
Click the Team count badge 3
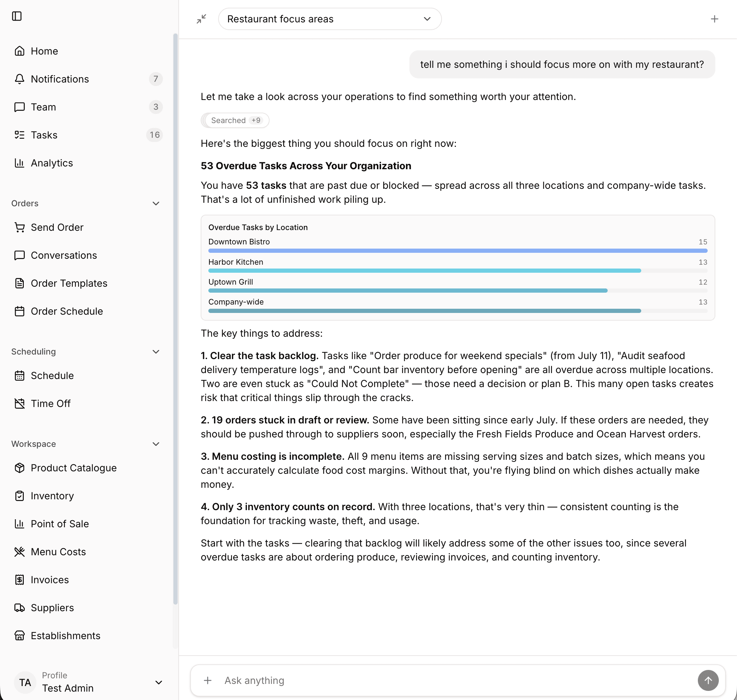tap(156, 107)
